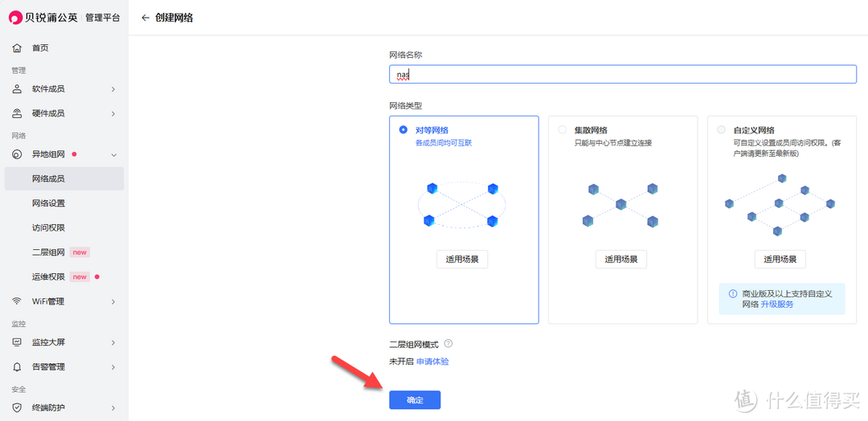Click 适用场景 under 自定义网络
The image size is (868, 421).
(780, 259)
